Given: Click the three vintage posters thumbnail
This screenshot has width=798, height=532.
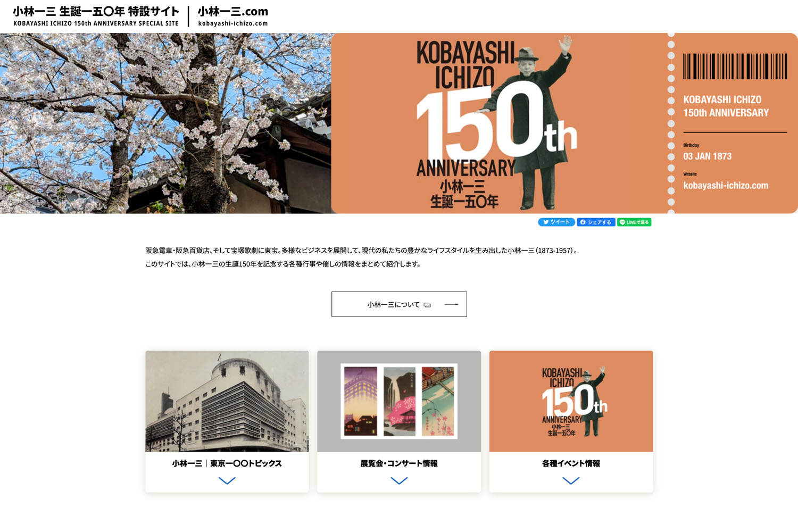Looking at the screenshot, I should [x=399, y=401].
